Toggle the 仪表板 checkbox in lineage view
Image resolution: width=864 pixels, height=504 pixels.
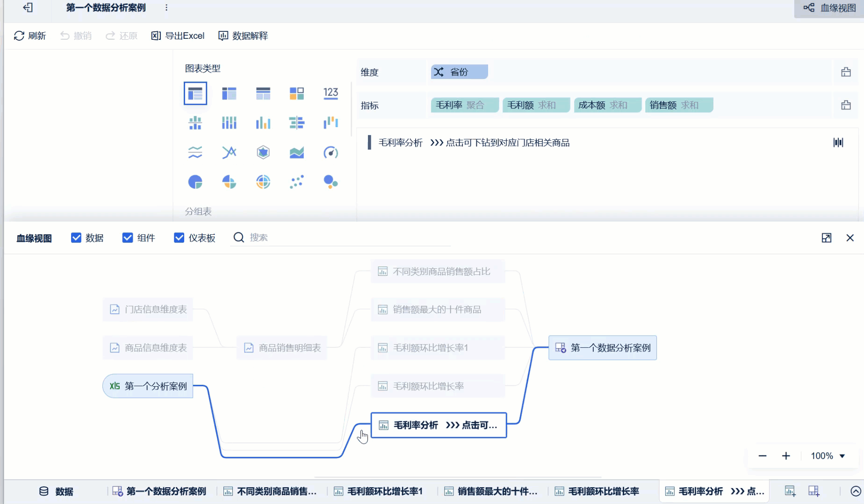point(179,238)
